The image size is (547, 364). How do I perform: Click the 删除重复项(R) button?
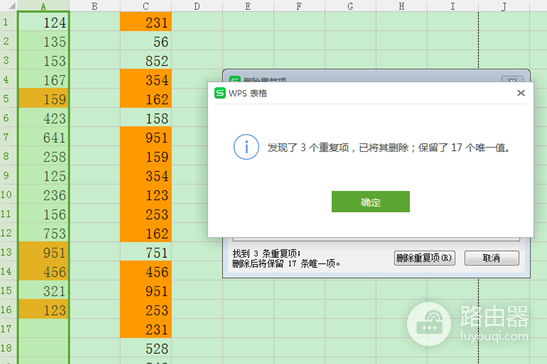pos(425,258)
